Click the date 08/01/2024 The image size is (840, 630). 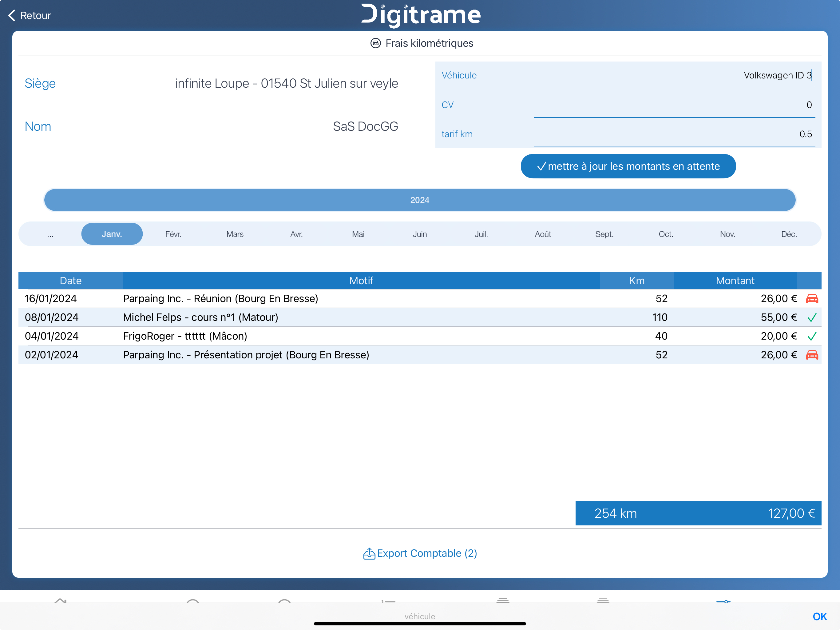click(52, 317)
